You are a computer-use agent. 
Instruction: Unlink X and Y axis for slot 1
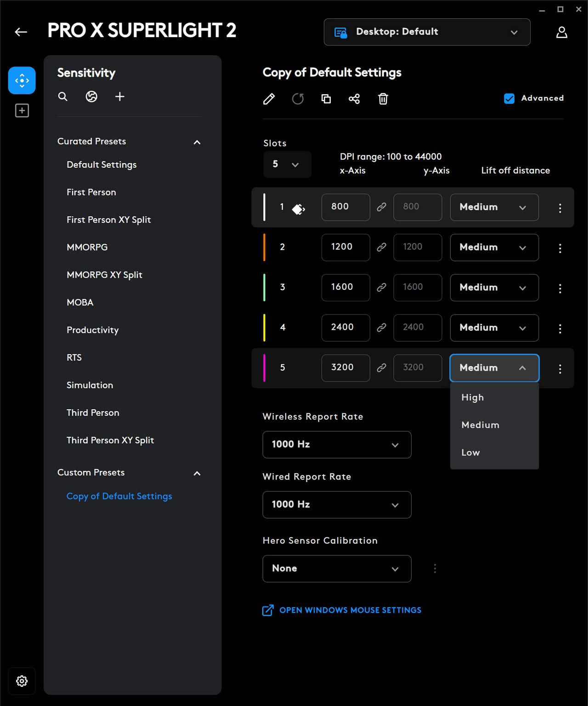(381, 207)
